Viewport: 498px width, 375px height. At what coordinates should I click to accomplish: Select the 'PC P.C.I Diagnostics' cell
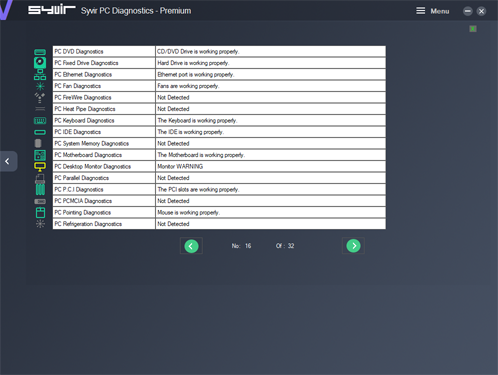click(104, 190)
